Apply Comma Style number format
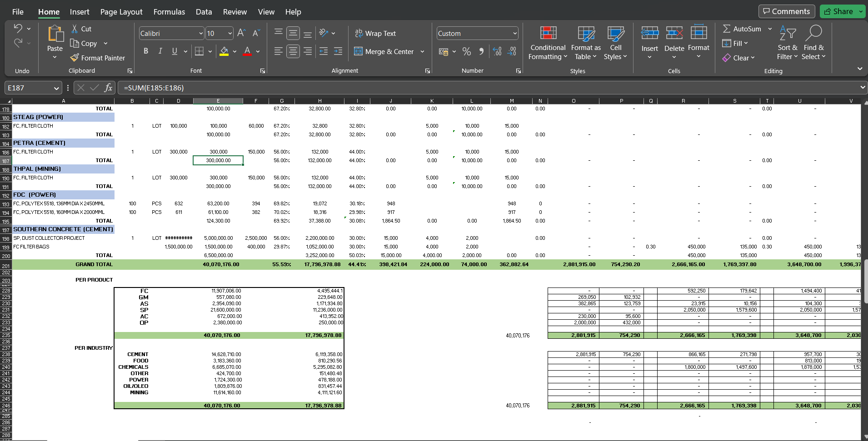The image size is (868, 441). 481,51
